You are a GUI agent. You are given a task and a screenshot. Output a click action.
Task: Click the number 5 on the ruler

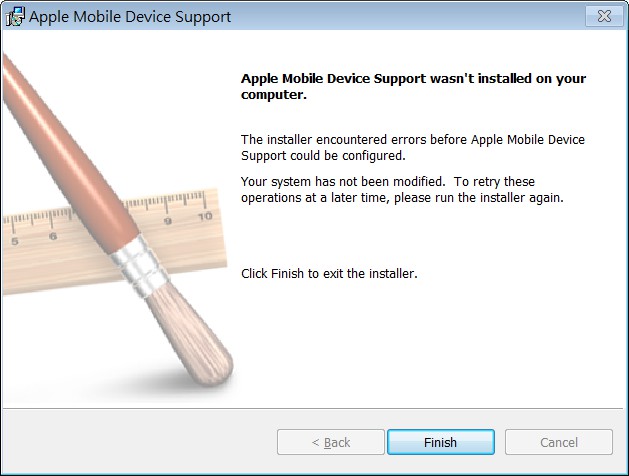[14, 241]
